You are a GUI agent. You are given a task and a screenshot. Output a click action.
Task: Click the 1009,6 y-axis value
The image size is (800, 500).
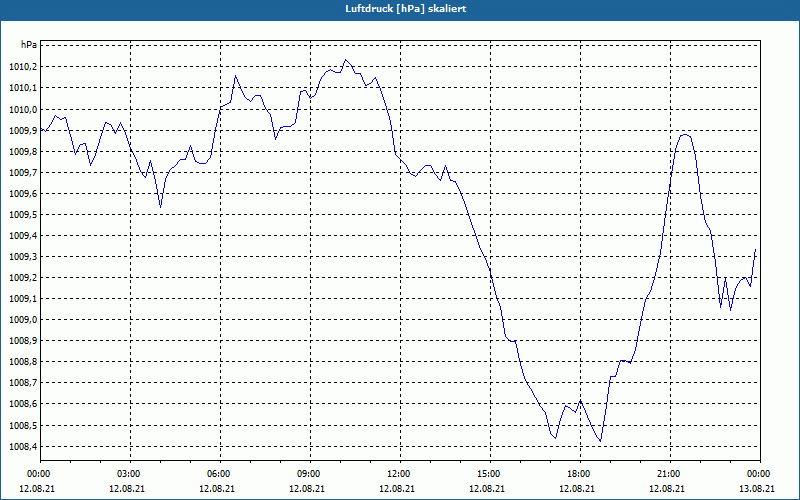(23, 193)
